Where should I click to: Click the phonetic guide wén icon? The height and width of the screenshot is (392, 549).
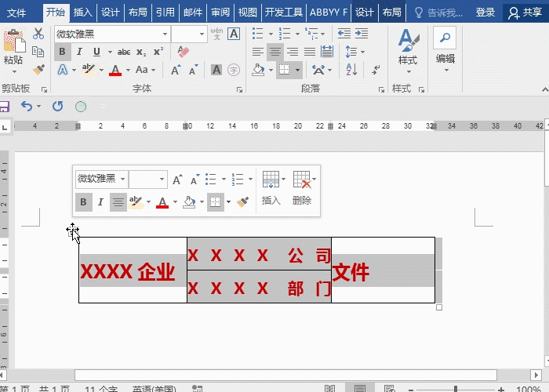(x=216, y=34)
